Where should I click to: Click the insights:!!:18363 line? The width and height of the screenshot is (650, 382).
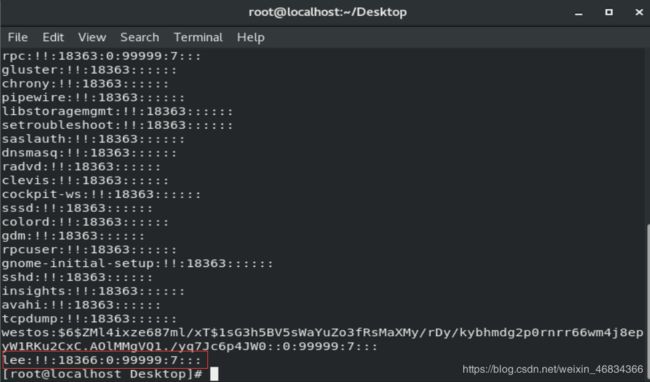[x=93, y=291]
